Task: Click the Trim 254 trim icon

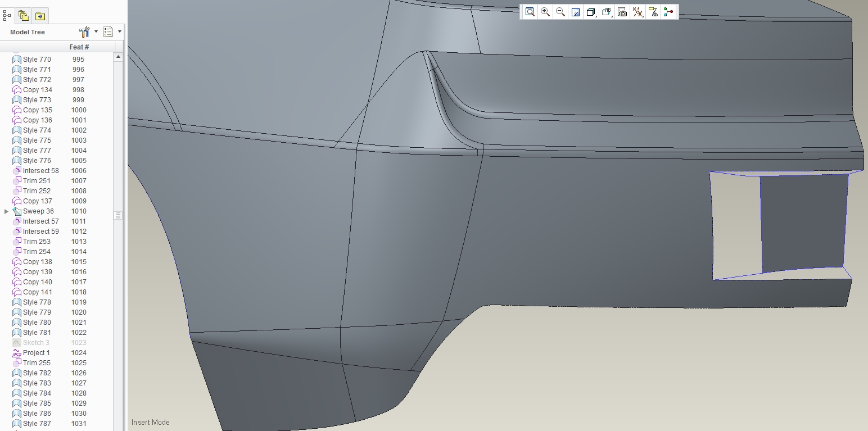Action: pyautogui.click(x=17, y=252)
